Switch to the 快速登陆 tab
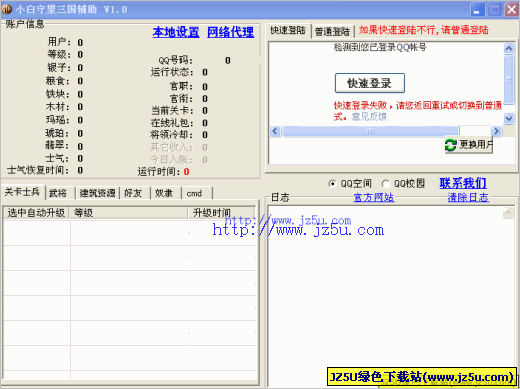 [288, 31]
